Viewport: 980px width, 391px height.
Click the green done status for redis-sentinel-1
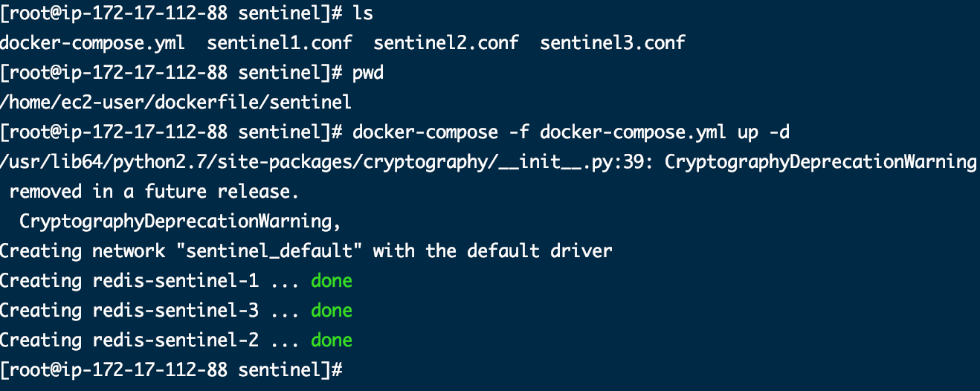pyautogui.click(x=332, y=280)
